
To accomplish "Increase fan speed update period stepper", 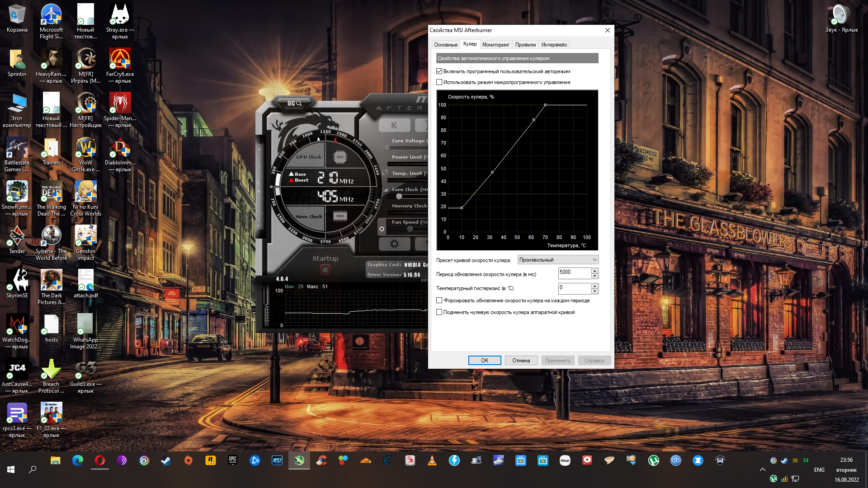I will point(595,271).
